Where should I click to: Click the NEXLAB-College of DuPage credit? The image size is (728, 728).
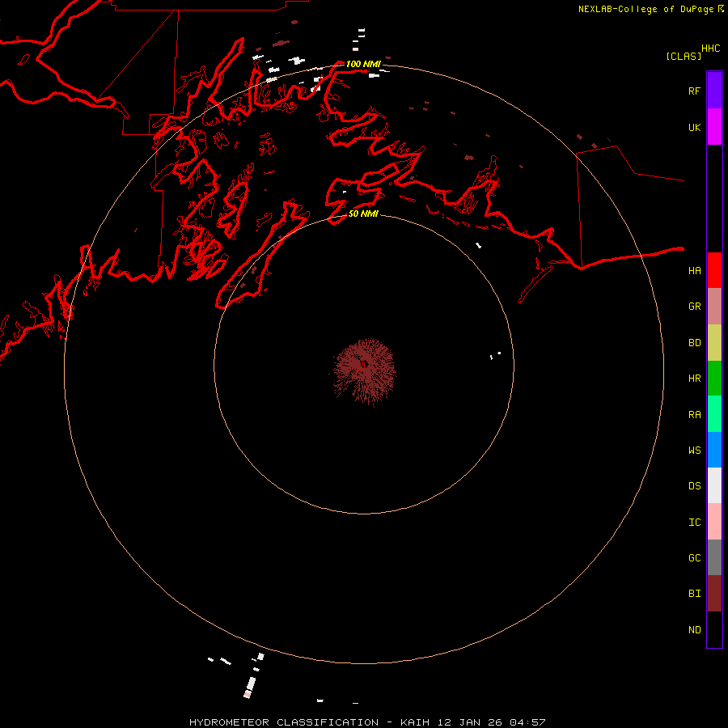click(645, 9)
